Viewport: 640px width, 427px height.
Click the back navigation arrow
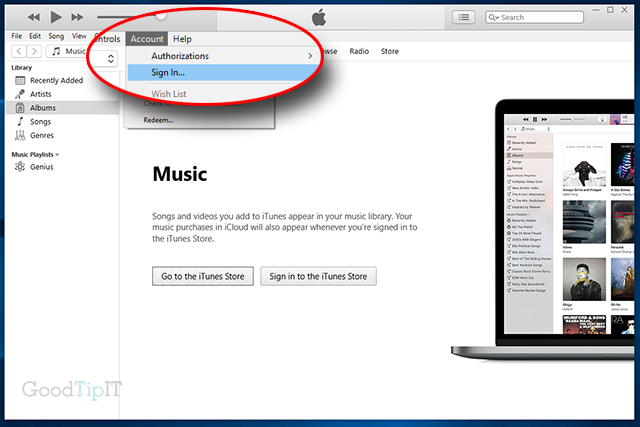pyautogui.click(x=19, y=51)
